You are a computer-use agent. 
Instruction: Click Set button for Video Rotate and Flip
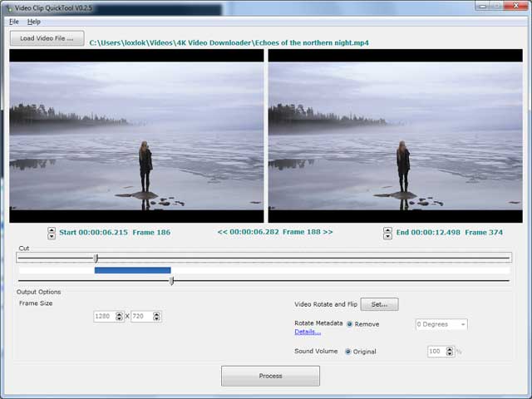[379, 304]
